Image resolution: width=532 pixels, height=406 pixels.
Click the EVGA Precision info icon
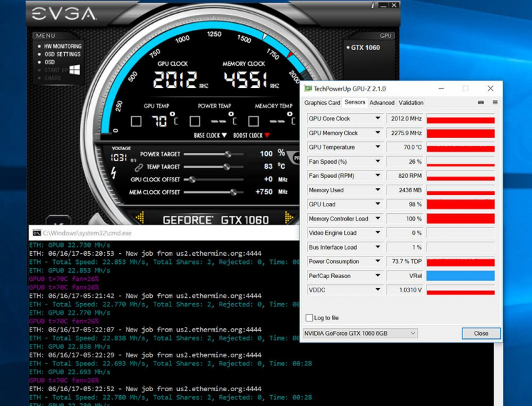click(372, 5)
